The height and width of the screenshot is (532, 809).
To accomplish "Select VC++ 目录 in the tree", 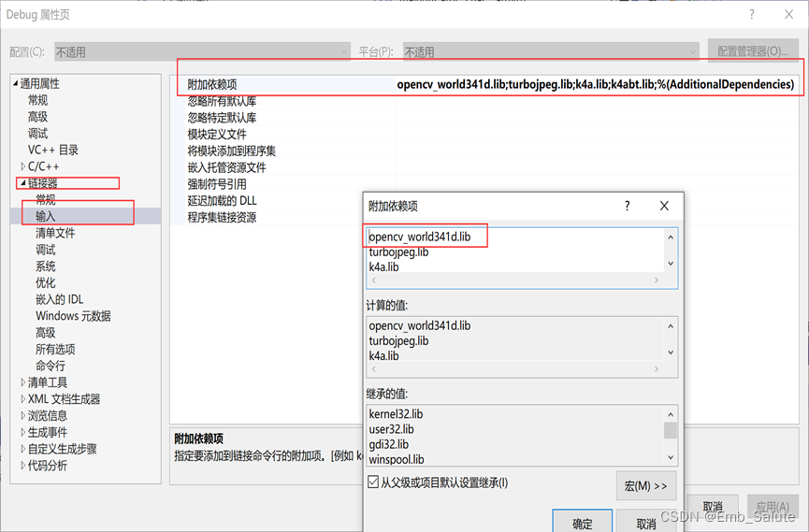I will click(x=53, y=150).
